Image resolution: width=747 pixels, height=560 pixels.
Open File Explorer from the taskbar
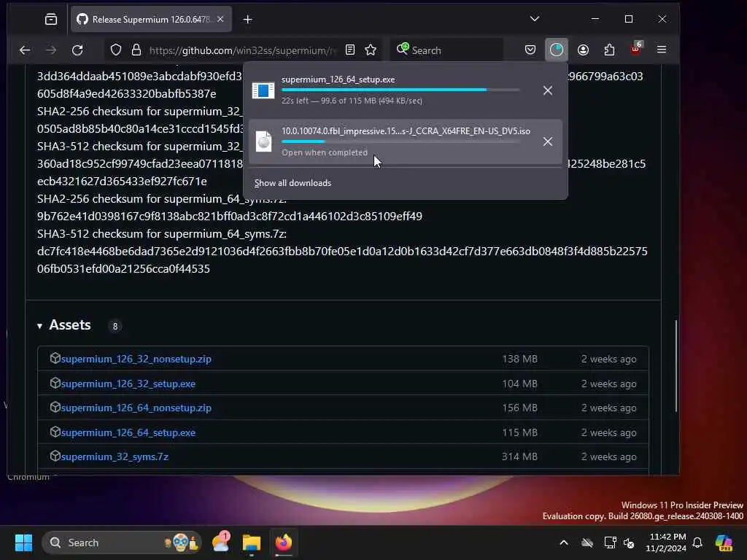pyautogui.click(x=252, y=542)
